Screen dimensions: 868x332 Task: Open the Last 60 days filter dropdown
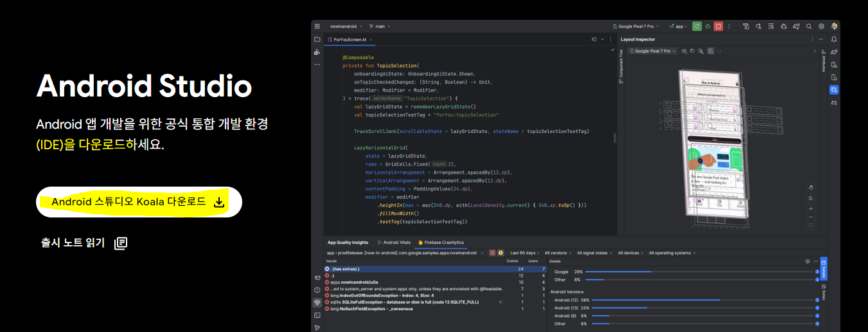[525, 253]
